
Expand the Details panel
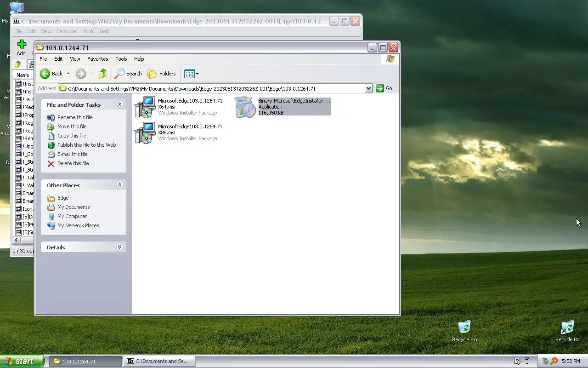click(119, 247)
